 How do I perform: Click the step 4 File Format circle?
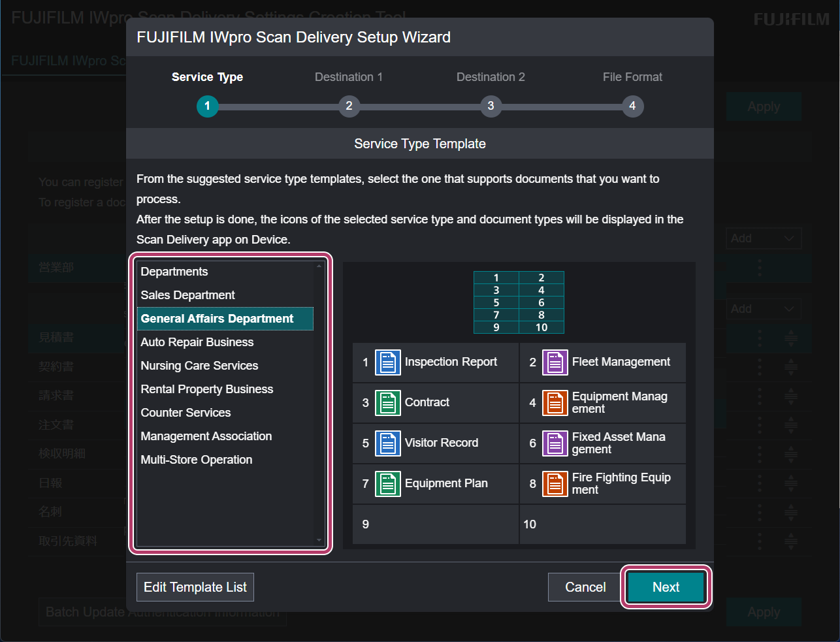tap(632, 106)
